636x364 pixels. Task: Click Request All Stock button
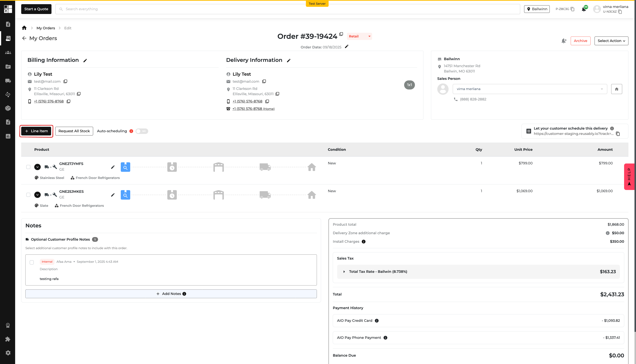click(x=74, y=131)
